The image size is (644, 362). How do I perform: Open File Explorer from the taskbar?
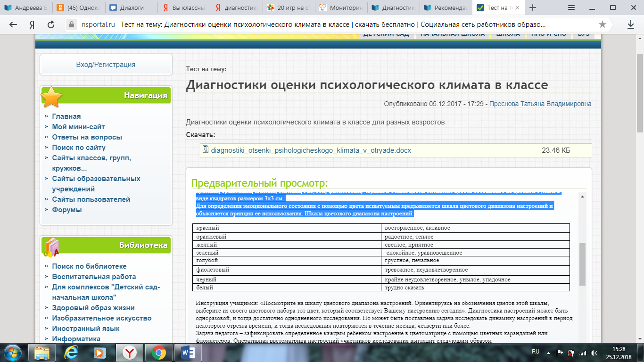coord(43,353)
